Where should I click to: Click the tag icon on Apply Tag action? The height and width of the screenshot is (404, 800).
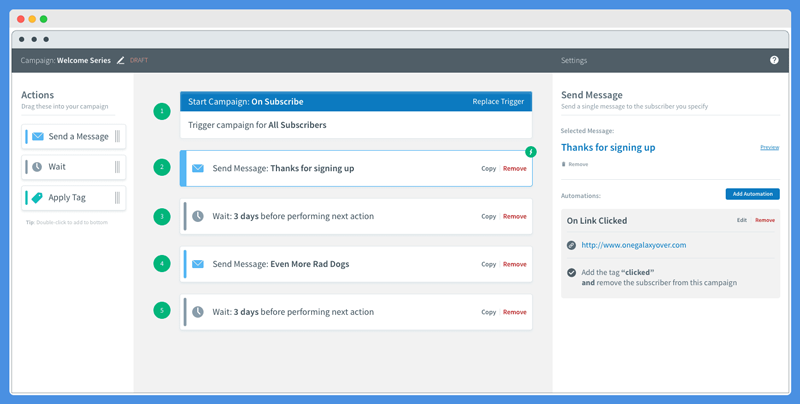37,197
